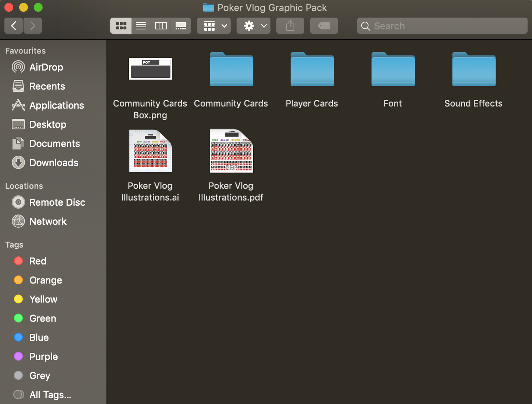Open the item grouping dropdown
532x404 pixels.
click(214, 26)
